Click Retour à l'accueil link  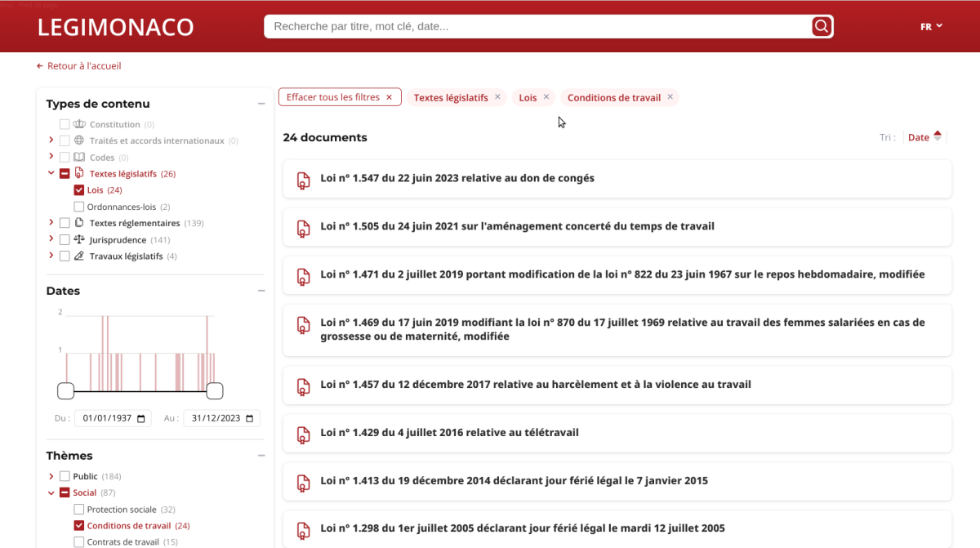click(79, 66)
